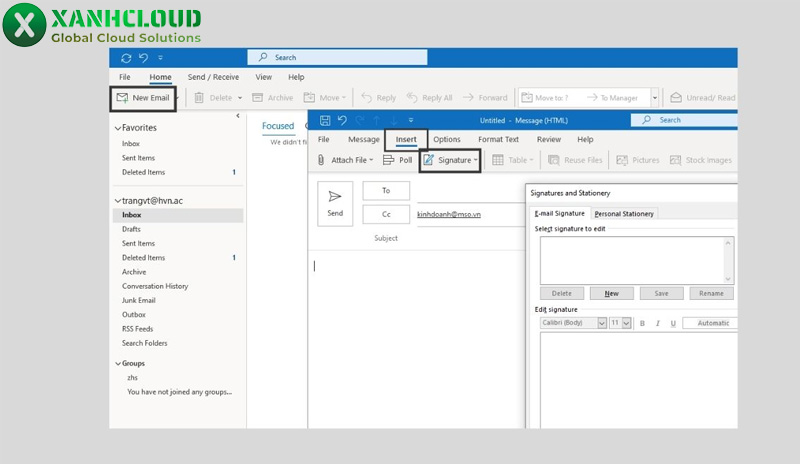Select the 'Move to: ?' quick step
The width and height of the screenshot is (800, 464).
tap(545, 97)
